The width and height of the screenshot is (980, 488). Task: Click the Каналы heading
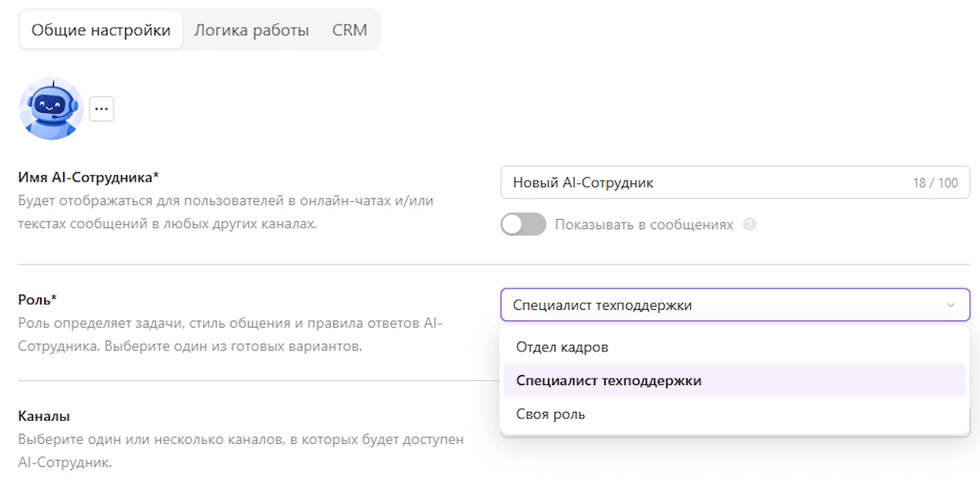click(44, 416)
